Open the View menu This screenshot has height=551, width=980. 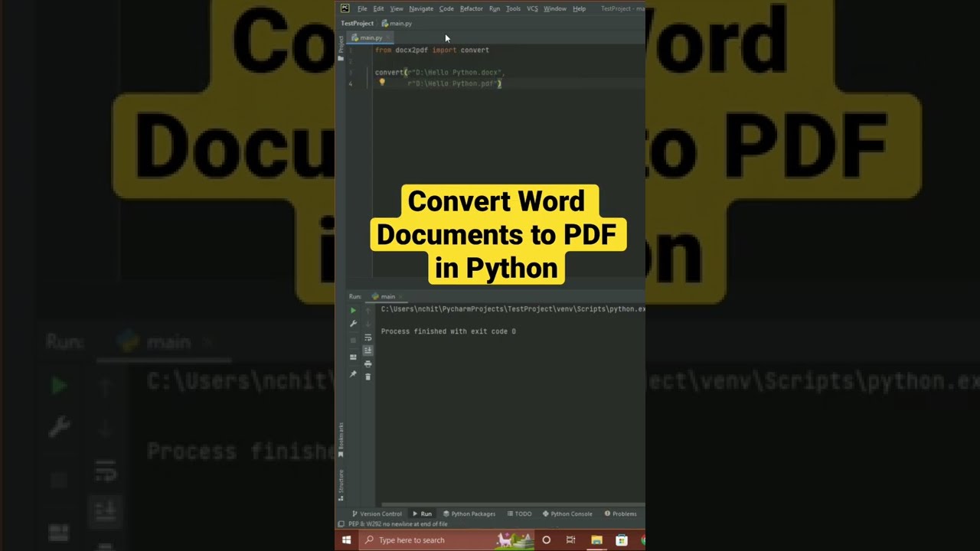point(397,8)
